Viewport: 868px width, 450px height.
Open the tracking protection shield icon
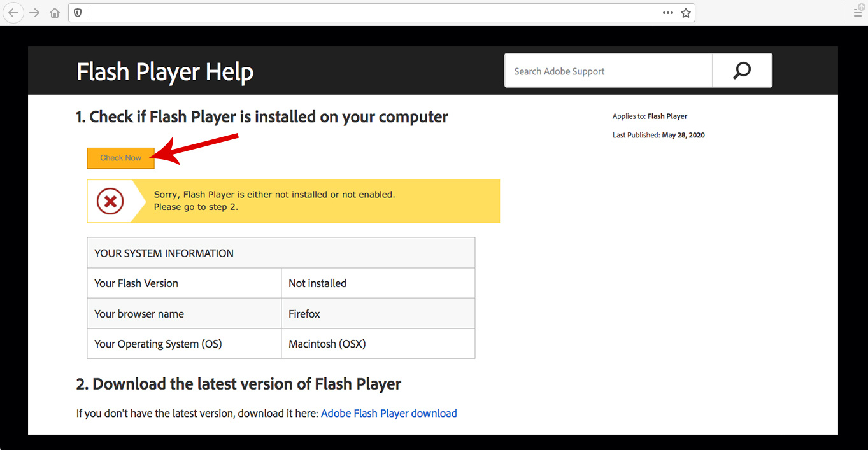pyautogui.click(x=78, y=13)
